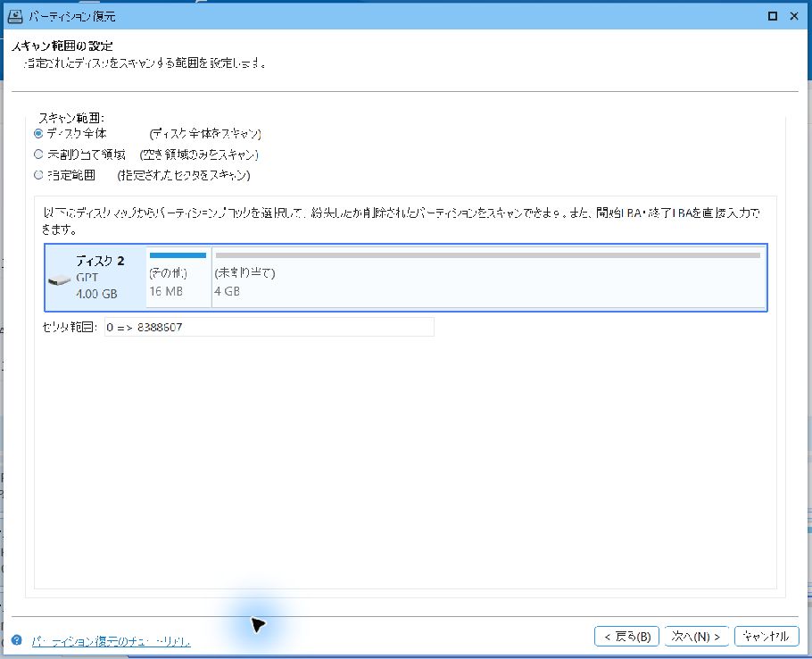Select the (その他) 16 MB partition block
Screen dimensions: 812x659
click(178, 277)
